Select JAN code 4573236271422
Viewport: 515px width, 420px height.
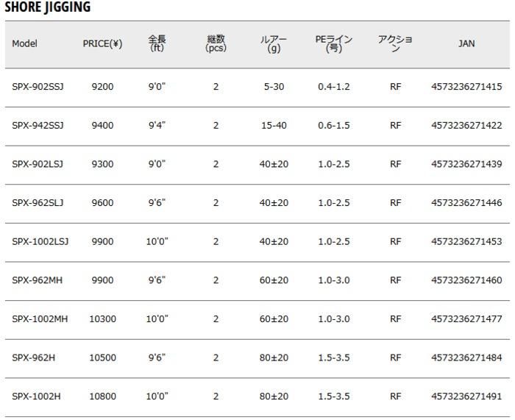pos(466,126)
